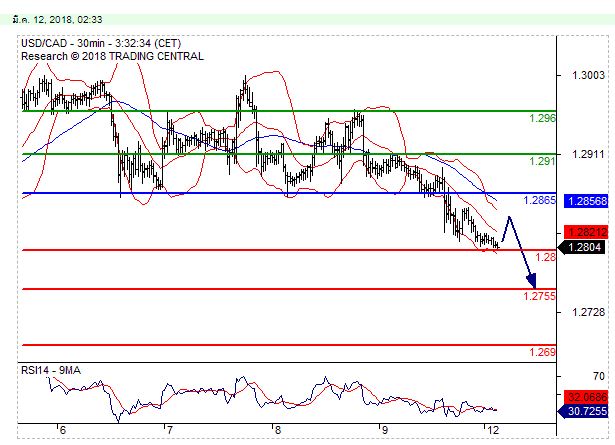The width and height of the screenshot is (615, 445).
Task: Click date axis marker 6
Action: pos(62,430)
